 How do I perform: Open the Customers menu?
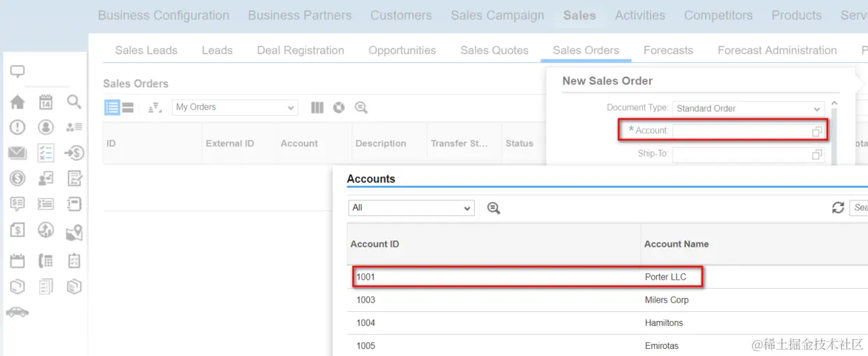coord(401,15)
